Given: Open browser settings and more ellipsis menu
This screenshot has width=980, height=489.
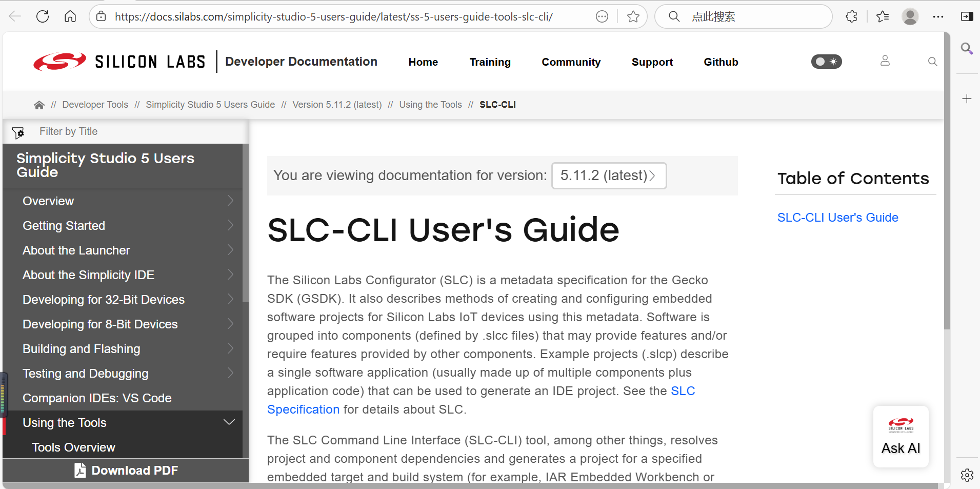Looking at the screenshot, I should click(938, 16).
